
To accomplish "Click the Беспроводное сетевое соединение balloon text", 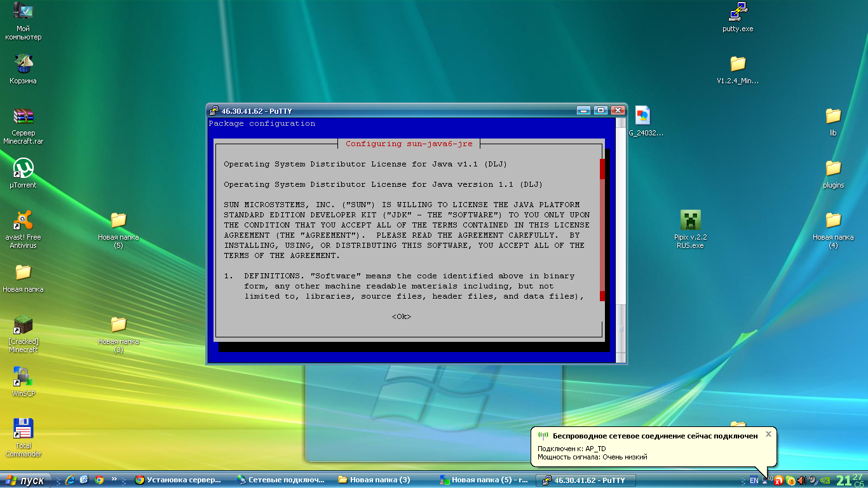I will click(654, 436).
